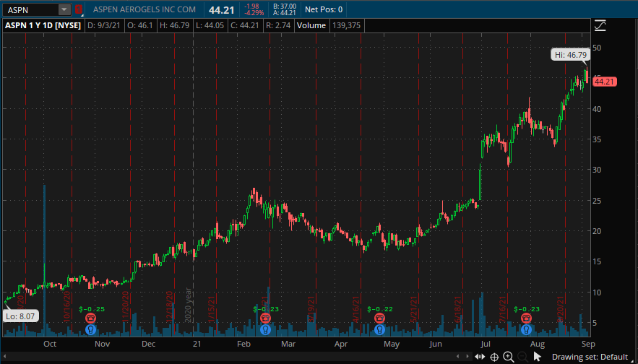Click the B: 37.00 A: 44.21 bid/ask quote

[285, 9]
